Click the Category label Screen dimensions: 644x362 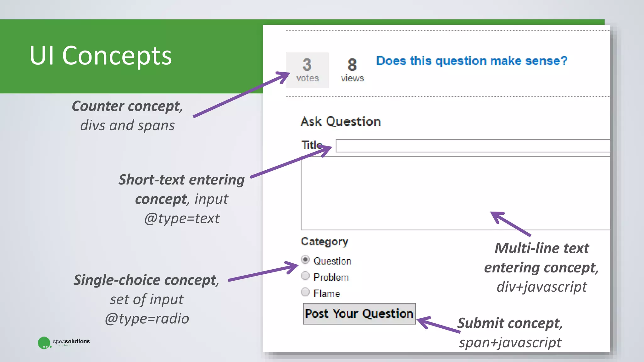325,241
